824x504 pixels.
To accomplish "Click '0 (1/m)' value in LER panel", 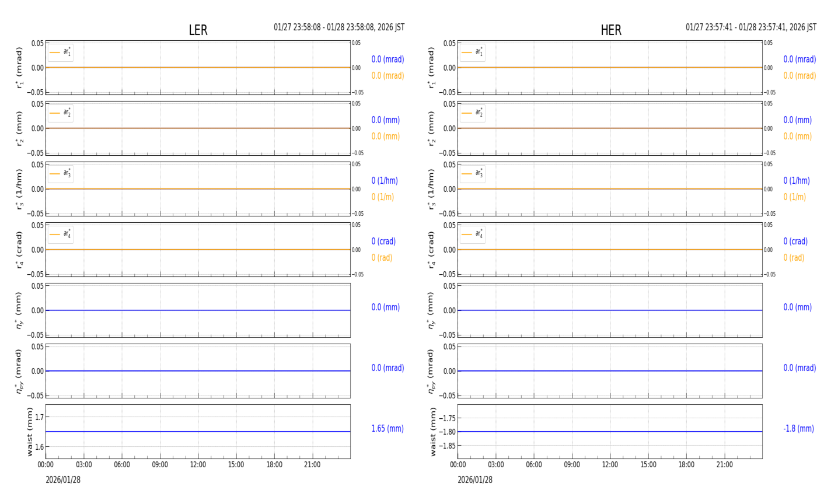I will pos(383,197).
